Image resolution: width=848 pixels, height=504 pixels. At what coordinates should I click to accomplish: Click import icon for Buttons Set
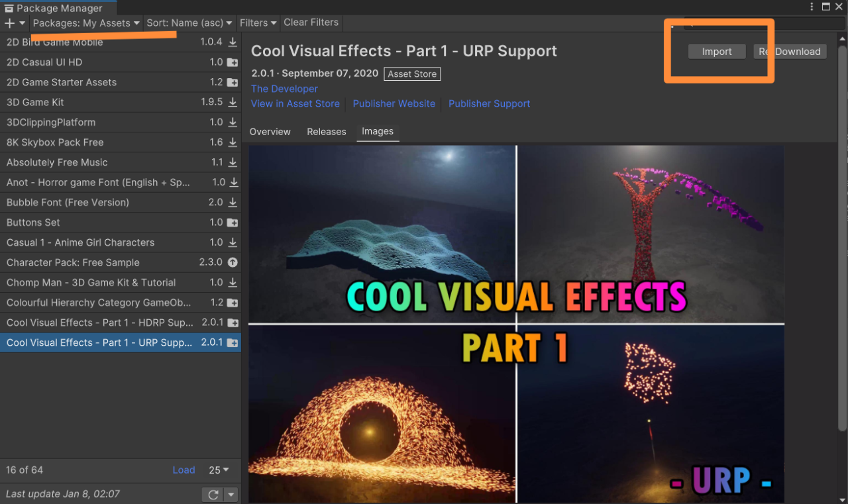pyautogui.click(x=233, y=223)
